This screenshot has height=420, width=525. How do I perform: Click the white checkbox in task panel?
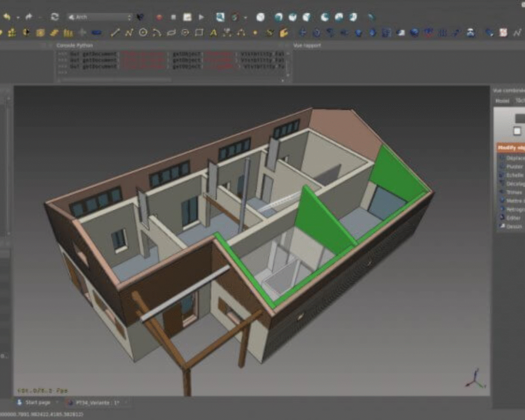click(517, 131)
